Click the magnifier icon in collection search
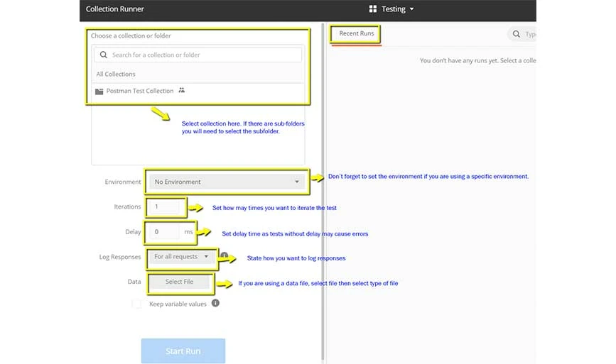Viewport: 616px width, 364px height. pos(104,55)
